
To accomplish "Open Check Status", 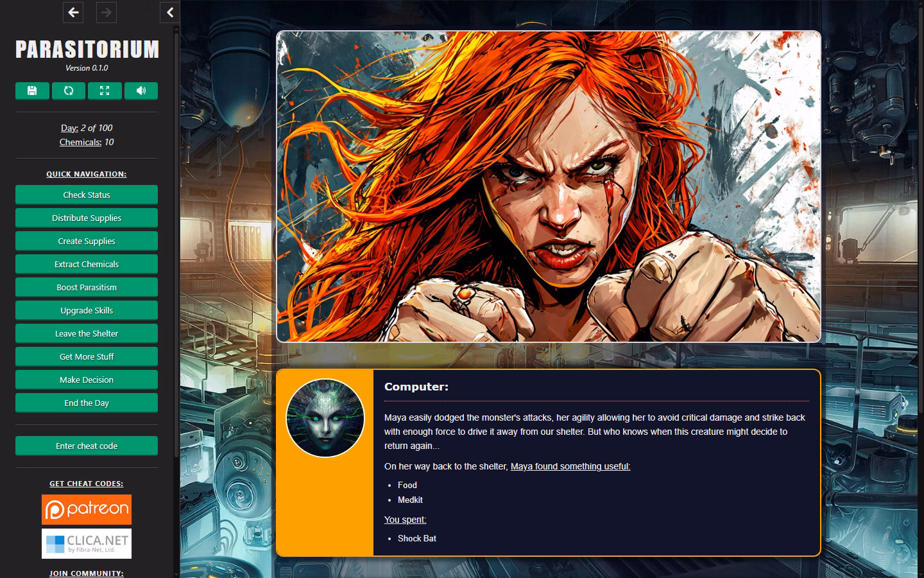I will click(87, 195).
